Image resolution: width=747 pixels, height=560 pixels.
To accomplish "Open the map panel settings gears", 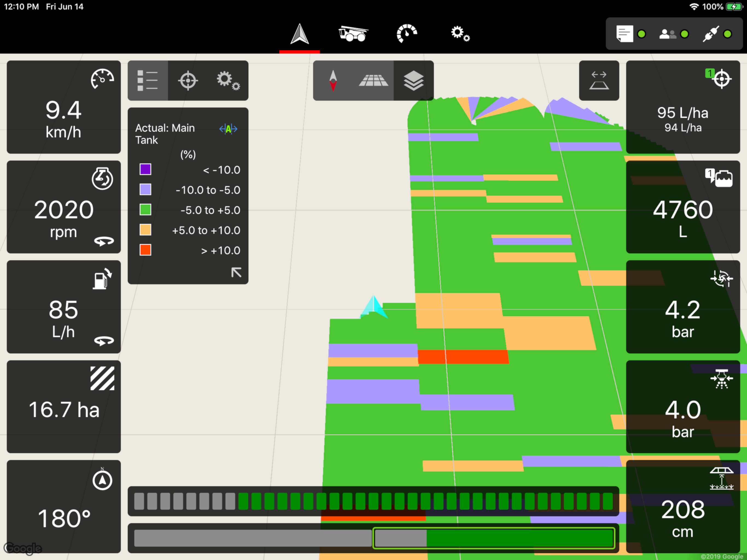I will pos(228,80).
